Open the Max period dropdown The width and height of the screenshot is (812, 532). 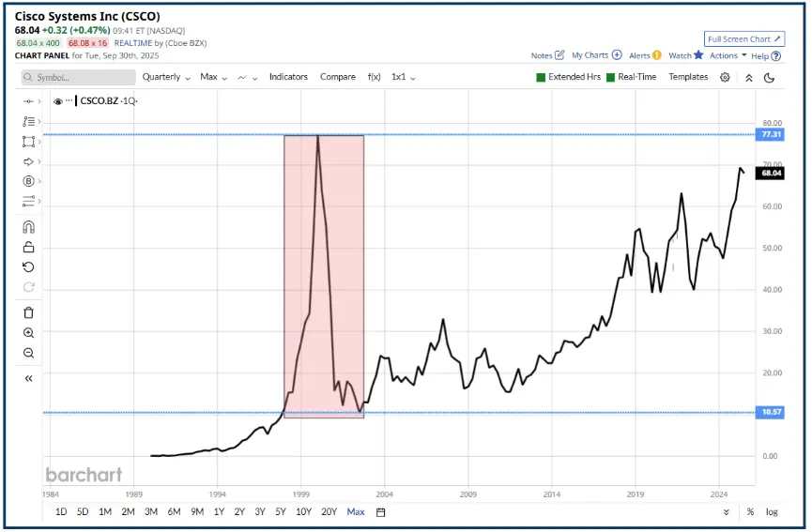tap(213, 77)
